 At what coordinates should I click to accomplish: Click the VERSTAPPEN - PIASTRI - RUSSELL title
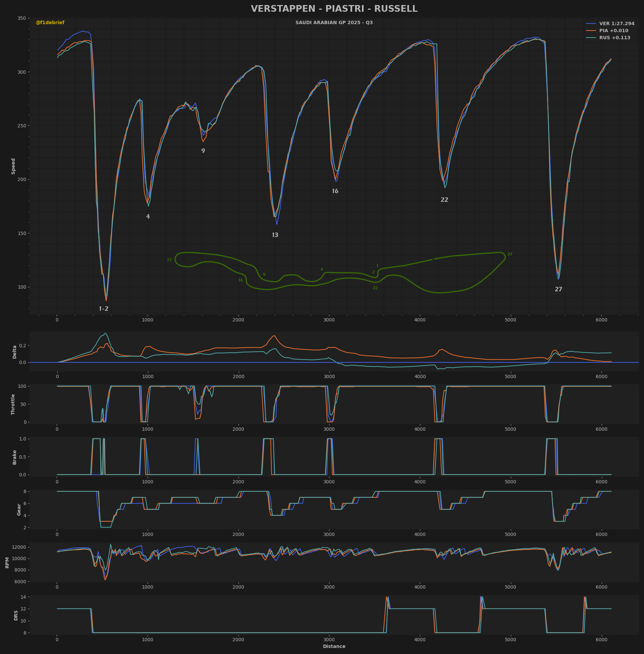tap(334, 9)
